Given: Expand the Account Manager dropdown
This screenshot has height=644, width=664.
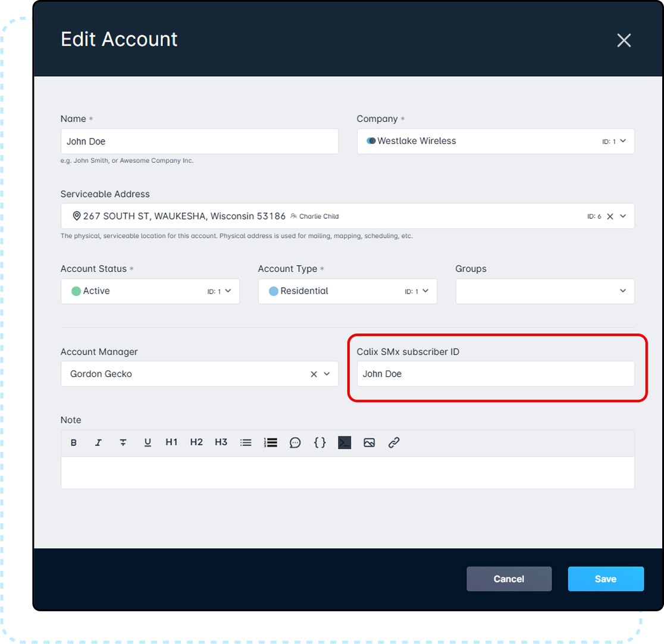Looking at the screenshot, I should (x=327, y=374).
